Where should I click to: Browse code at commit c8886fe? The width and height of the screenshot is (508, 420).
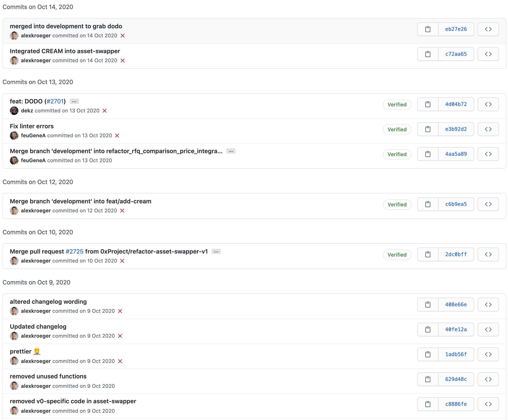click(488, 404)
